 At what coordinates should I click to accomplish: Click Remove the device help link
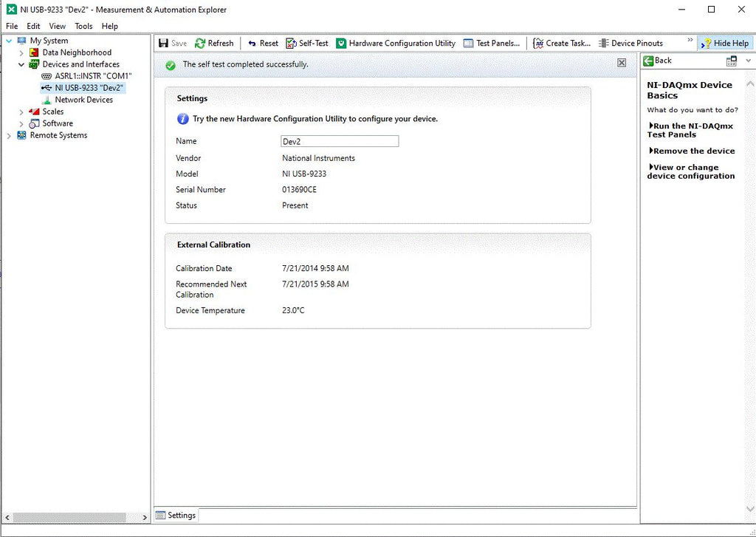tap(692, 151)
